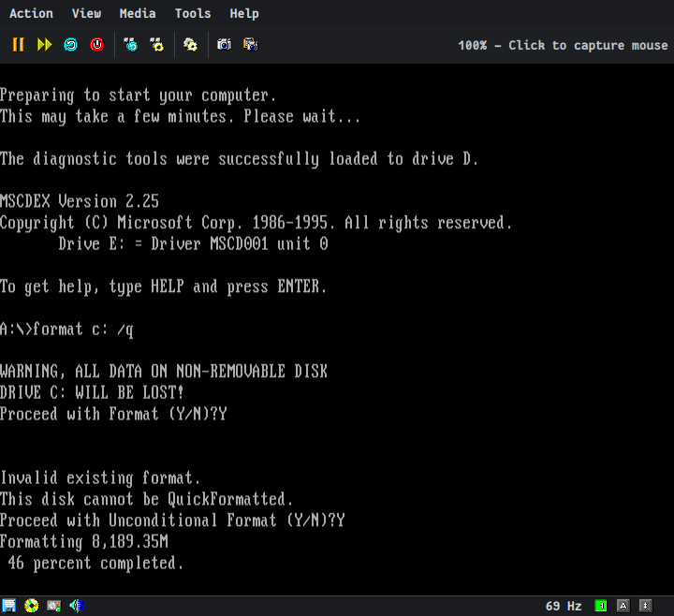Viewport: 674px width, 616px height.
Task: Open the machine settings gear icon
Action: 190,45
